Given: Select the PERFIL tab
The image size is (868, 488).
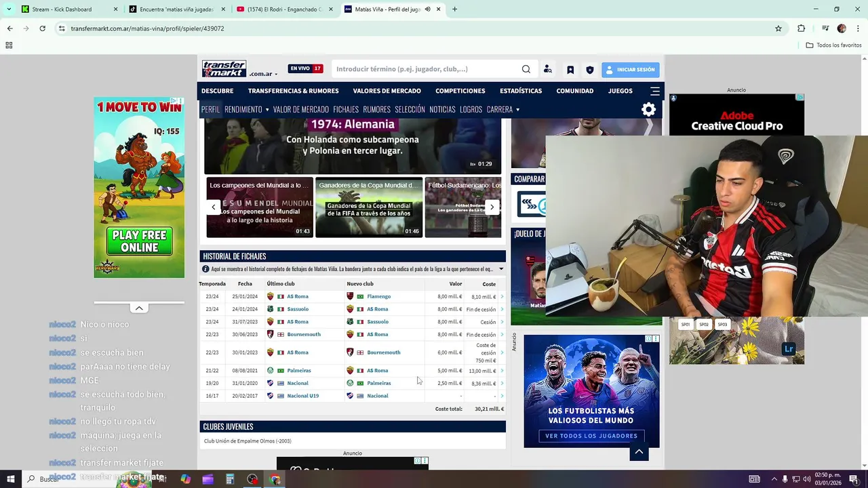Looking at the screenshot, I should coord(210,109).
